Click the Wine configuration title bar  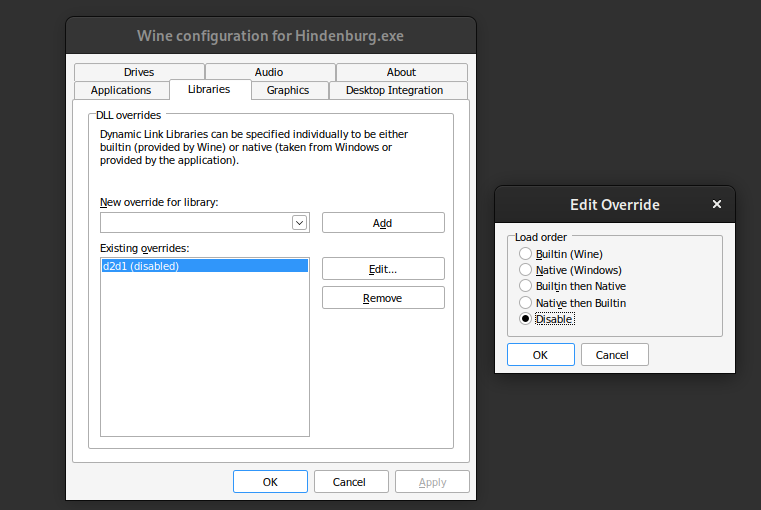pos(271,36)
